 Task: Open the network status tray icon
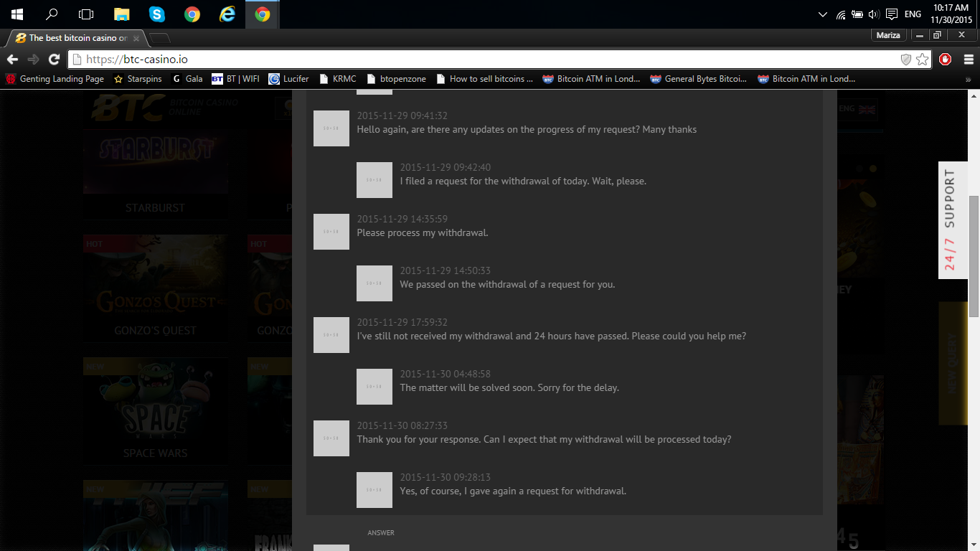[x=841, y=14]
